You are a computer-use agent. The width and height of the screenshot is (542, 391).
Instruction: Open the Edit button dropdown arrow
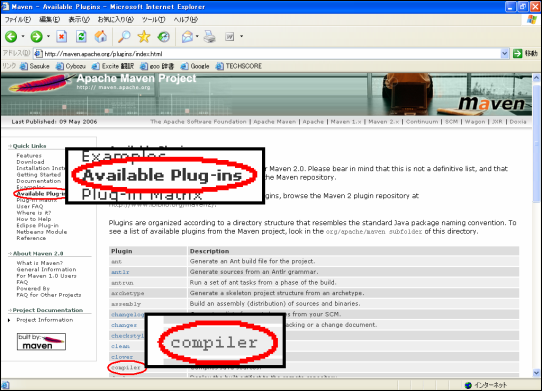click(241, 36)
